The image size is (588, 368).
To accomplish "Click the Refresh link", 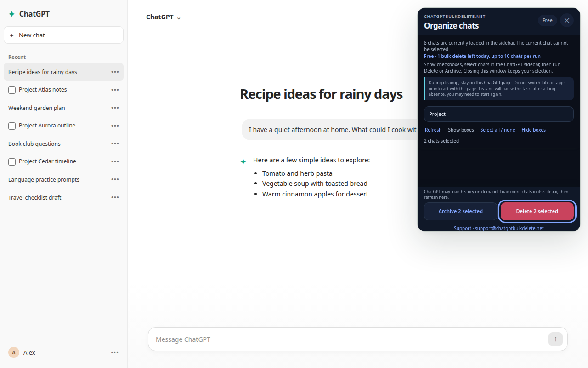I will coord(433,130).
